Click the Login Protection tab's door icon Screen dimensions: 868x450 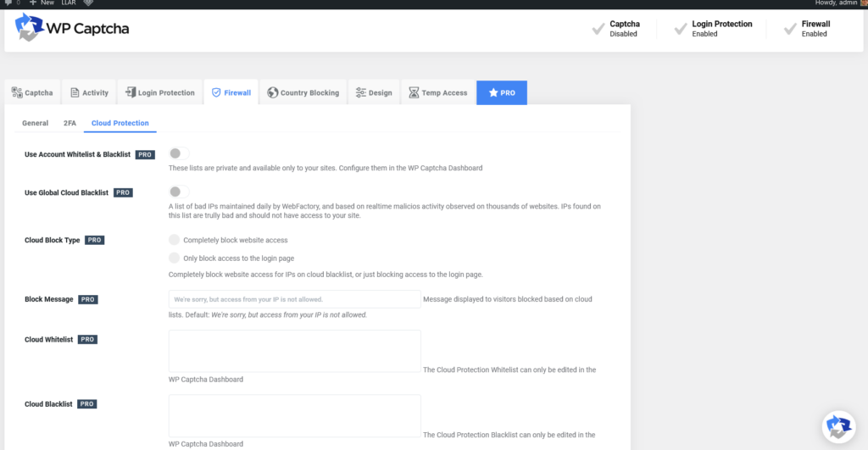[x=130, y=92]
